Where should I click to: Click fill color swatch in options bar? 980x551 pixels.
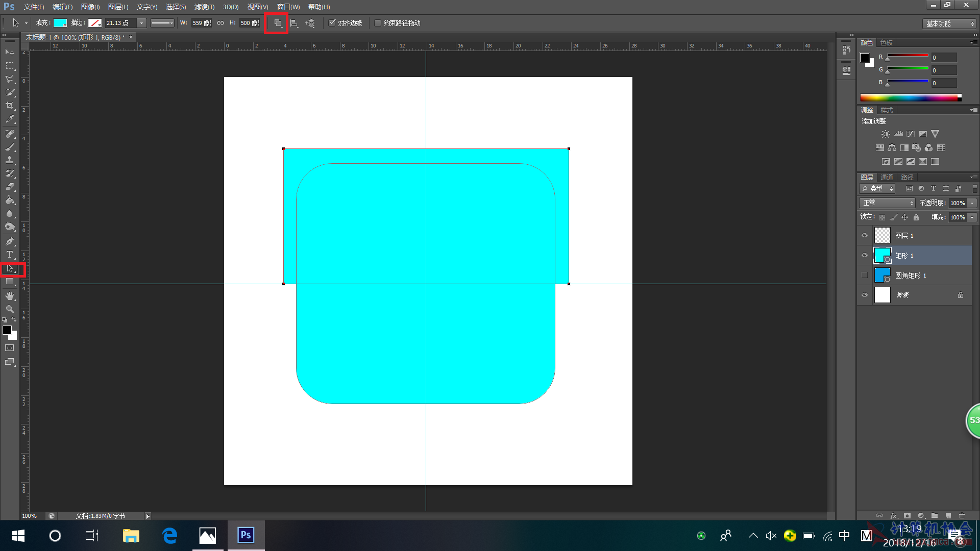pyautogui.click(x=60, y=23)
